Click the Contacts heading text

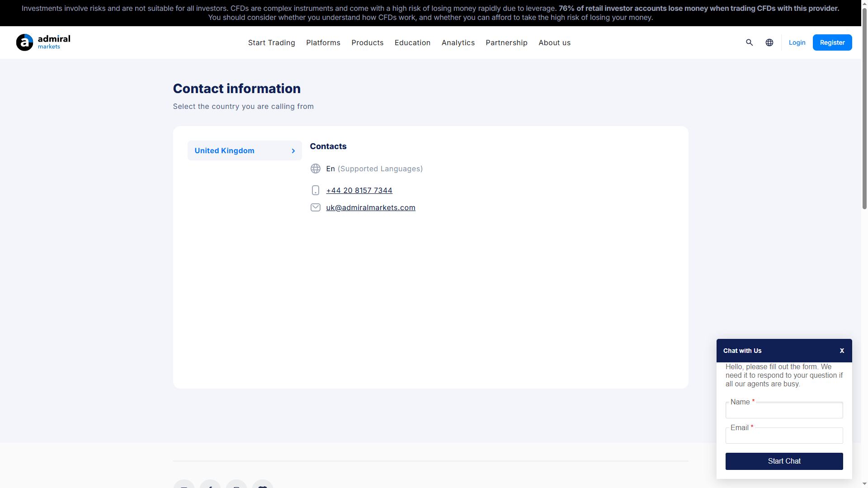tap(328, 146)
